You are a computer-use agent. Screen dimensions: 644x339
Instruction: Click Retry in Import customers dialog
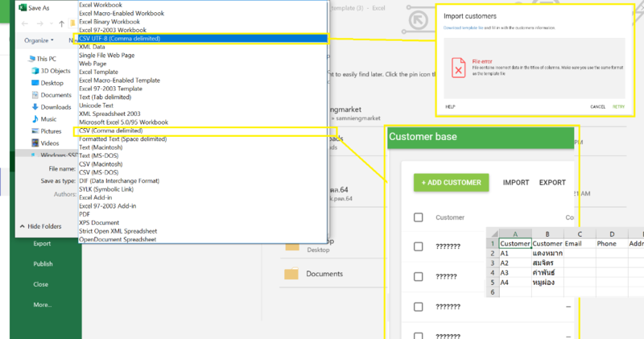(x=618, y=106)
